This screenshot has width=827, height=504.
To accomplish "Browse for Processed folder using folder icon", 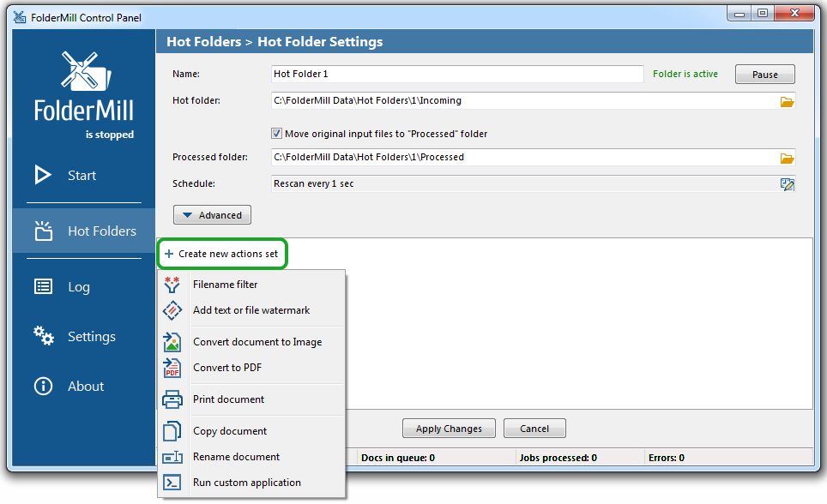I will tap(787, 158).
